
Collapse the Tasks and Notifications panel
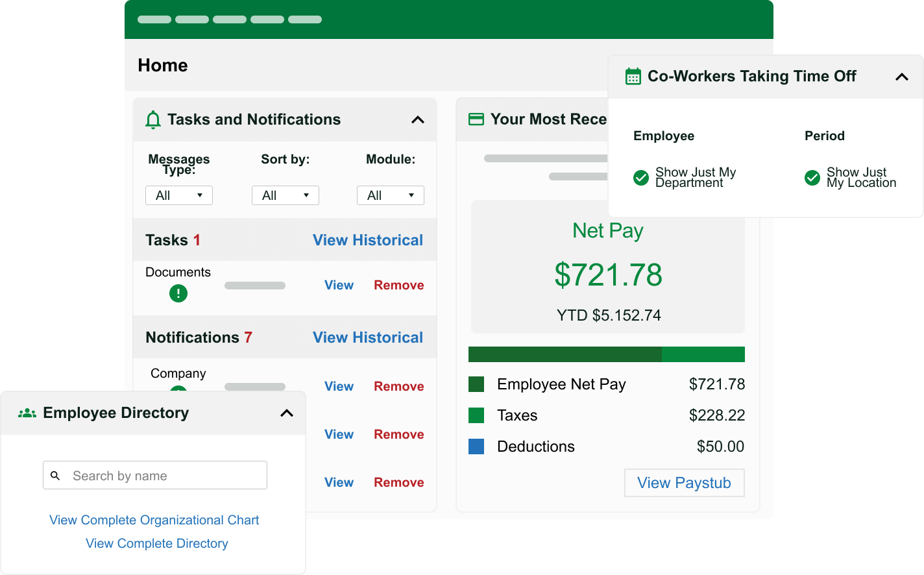417,119
